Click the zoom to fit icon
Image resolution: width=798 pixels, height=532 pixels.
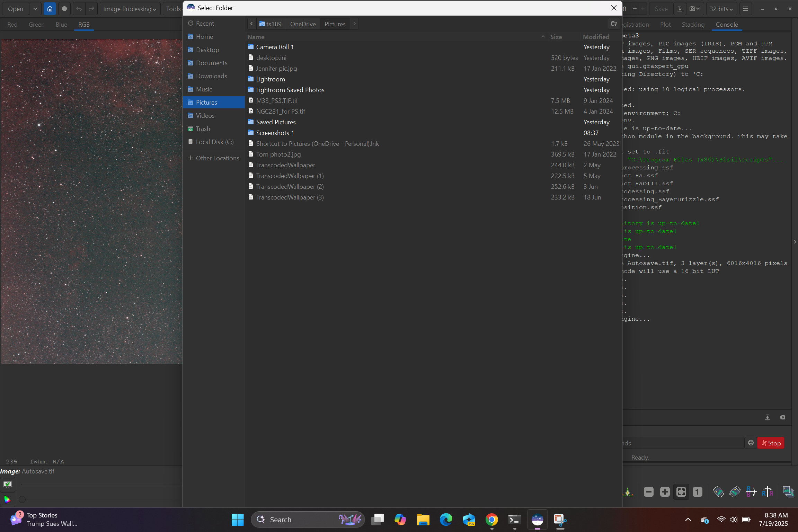click(681, 492)
